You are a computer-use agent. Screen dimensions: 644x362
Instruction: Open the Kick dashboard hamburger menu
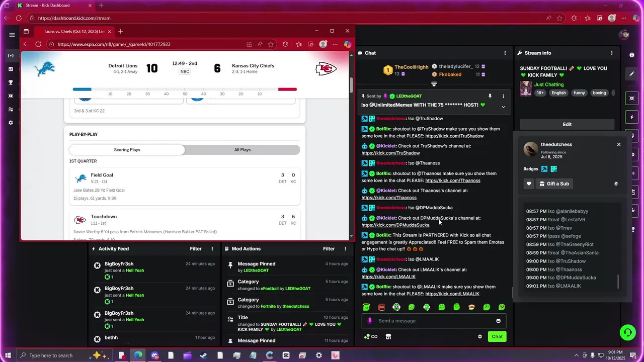point(12,35)
